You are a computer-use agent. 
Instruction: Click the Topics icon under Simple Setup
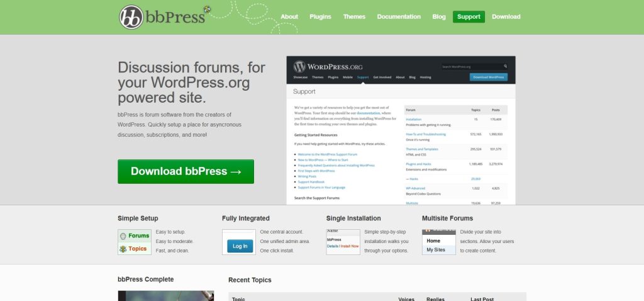pyautogui.click(x=135, y=249)
